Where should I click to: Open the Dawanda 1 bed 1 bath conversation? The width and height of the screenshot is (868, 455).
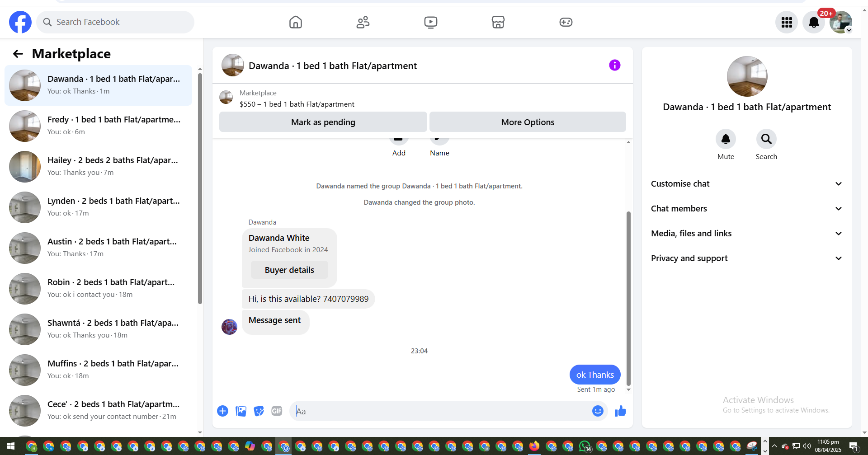(x=99, y=85)
